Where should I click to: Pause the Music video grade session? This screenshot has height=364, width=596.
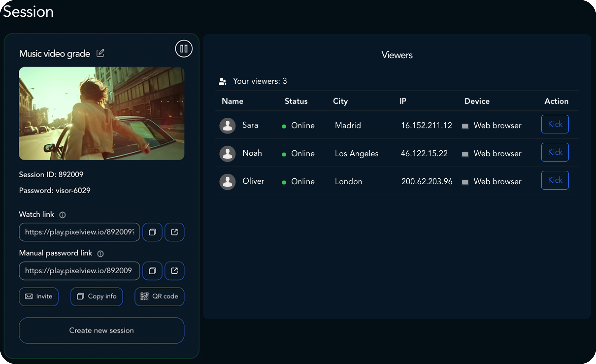click(184, 49)
